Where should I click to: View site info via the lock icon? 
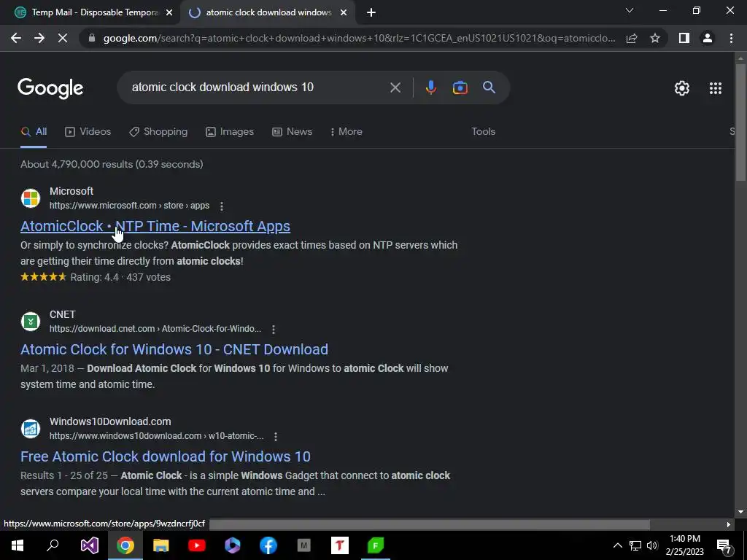92,38
